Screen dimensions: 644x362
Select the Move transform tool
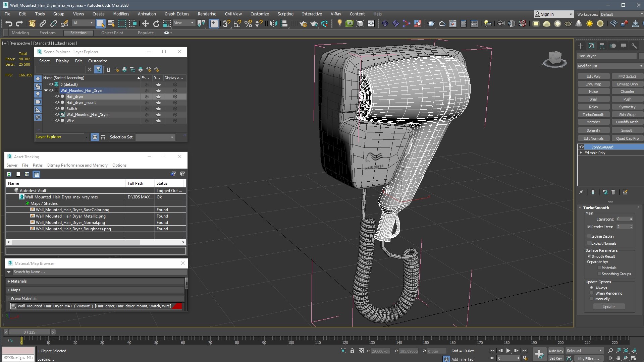(x=145, y=23)
